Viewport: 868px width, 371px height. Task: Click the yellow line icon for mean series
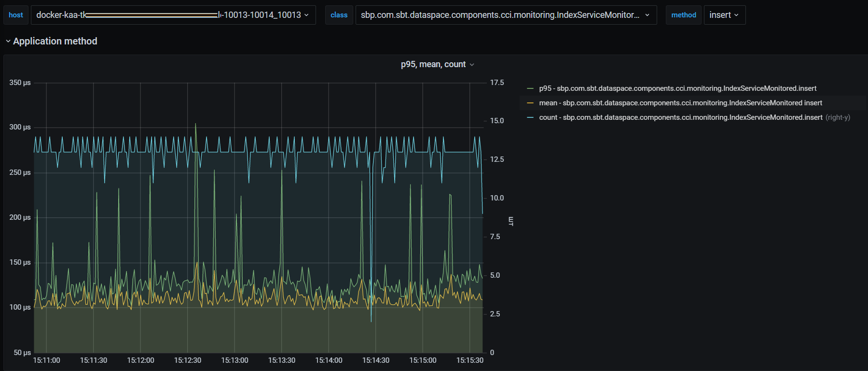530,103
